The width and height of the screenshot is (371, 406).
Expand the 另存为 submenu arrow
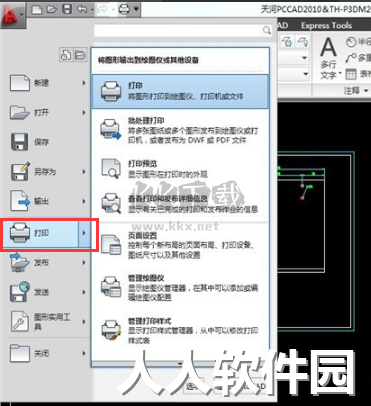(84, 172)
